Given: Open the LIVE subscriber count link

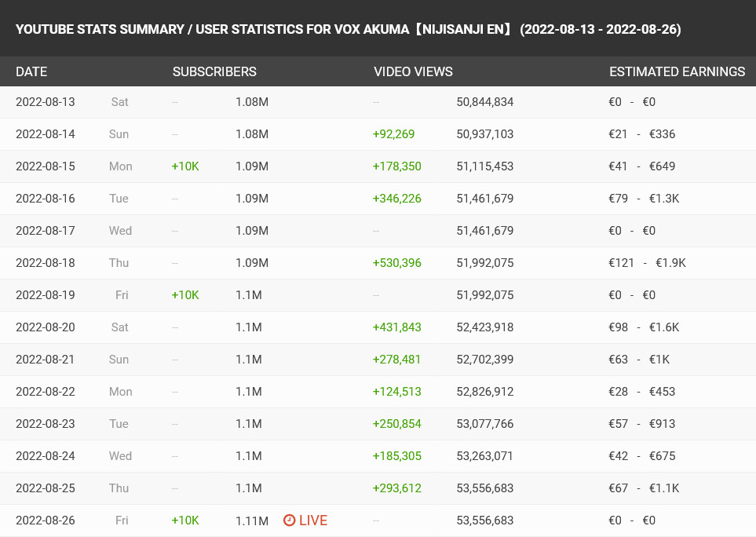Looking at the screenshot, I should pos(305,521).
